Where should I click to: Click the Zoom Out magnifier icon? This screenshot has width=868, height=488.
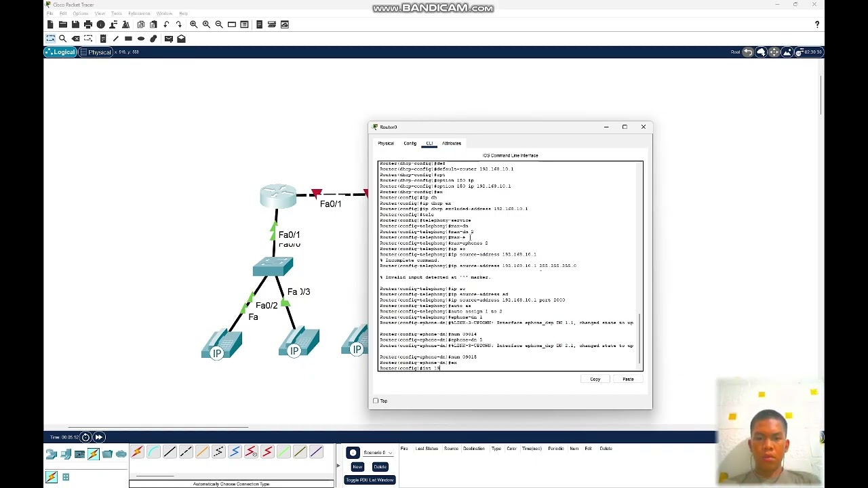coord(219,24)
